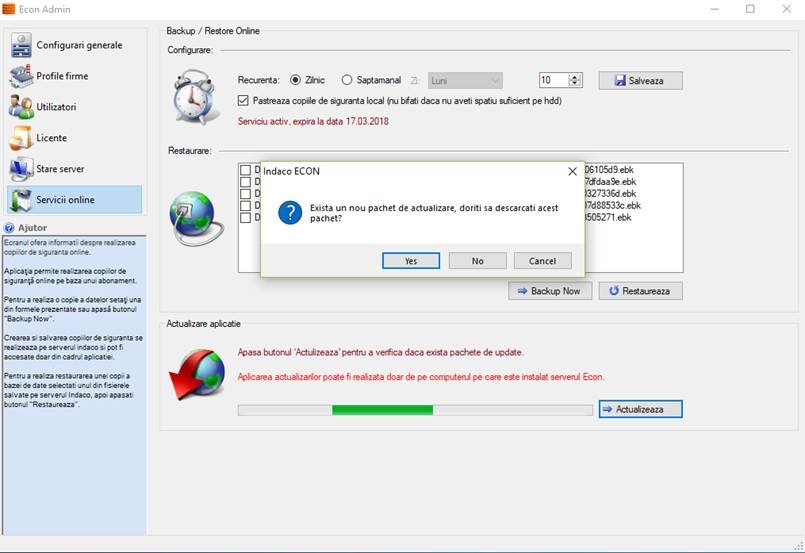Image resolution: width=805 pixels, height=553 pixels.
Task: Click the 'Serviciu activ, expira la data 17.03.2018' text
Action: (x=313, y=122)
